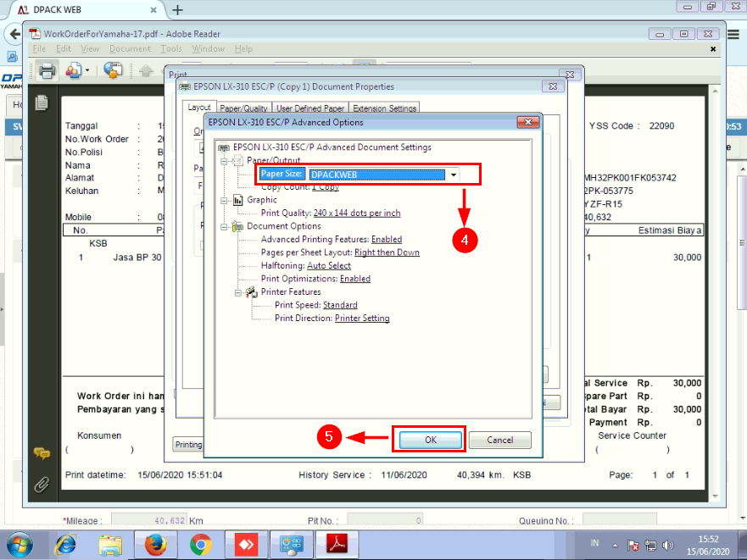Click Print Speed Standard value

[340, 305]
